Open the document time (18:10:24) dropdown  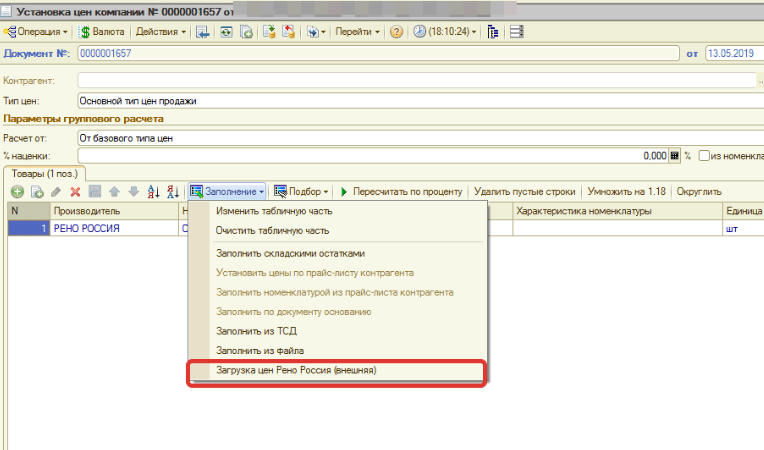click(445, 32)
